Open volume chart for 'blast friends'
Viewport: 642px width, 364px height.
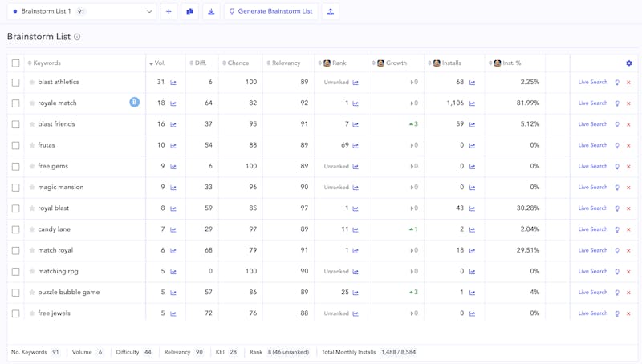173,124
